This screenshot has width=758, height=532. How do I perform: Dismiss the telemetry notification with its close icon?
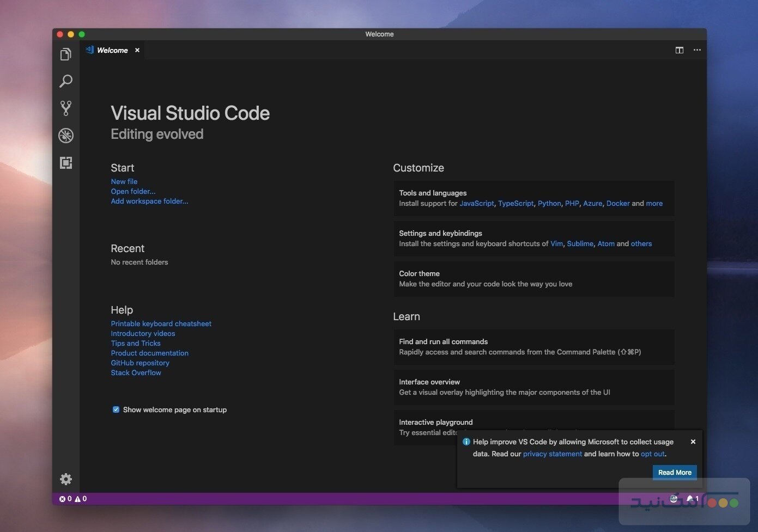click(693, 442)
